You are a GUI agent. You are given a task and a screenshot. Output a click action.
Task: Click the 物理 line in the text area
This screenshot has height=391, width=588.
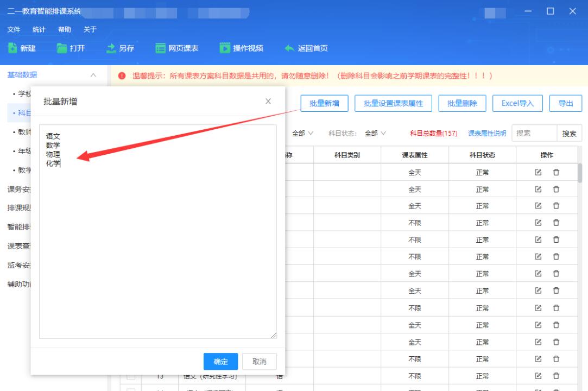(53, 154)
